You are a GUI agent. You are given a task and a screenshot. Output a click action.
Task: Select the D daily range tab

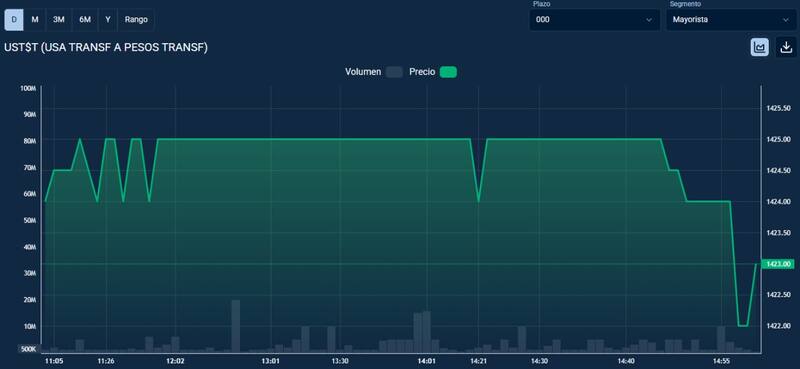pyautogui.click(x=14, y=20)
